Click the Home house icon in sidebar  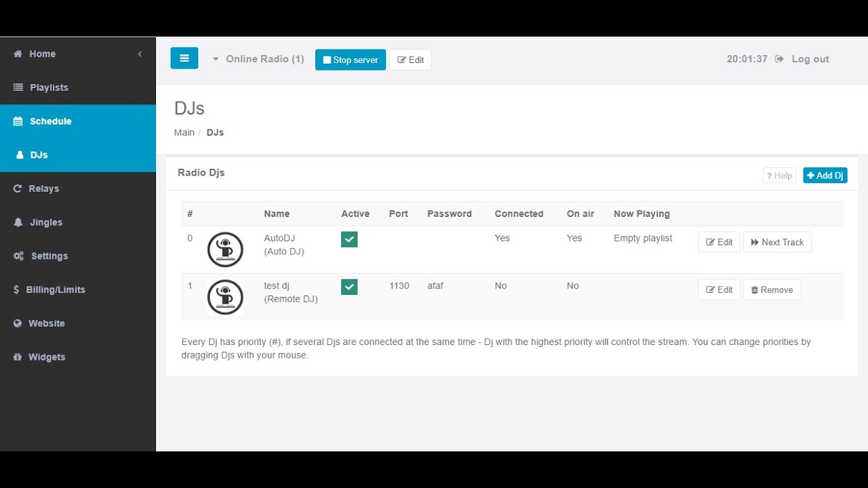[18, 54]
